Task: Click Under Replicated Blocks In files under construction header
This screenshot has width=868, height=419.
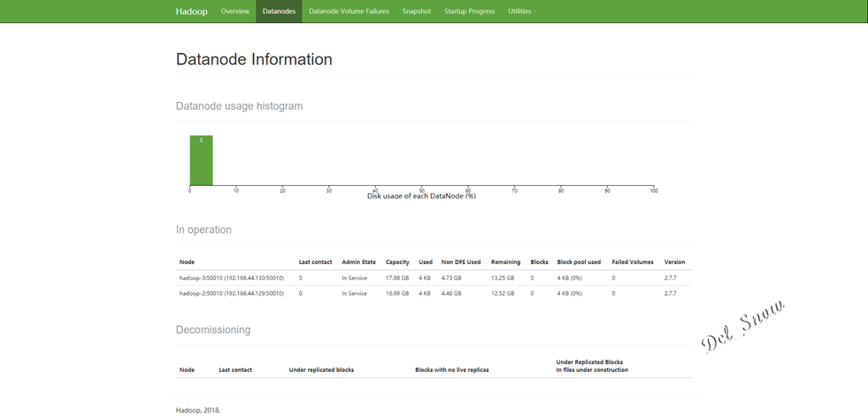Action: tap(592, 366)
